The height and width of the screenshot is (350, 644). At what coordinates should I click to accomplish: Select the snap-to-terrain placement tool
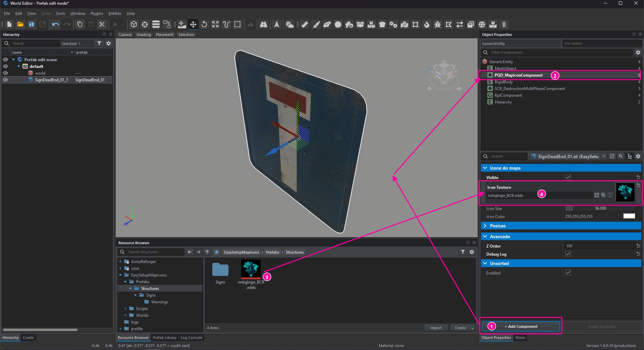pyautogui.click(x=182, y=24)
